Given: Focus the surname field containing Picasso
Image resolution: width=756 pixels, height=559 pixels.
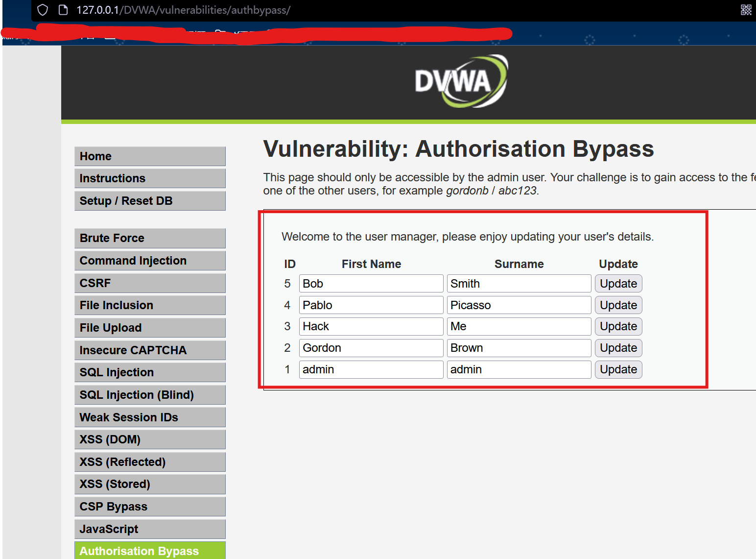Looking at the screenshot, I should coord(519,305).
